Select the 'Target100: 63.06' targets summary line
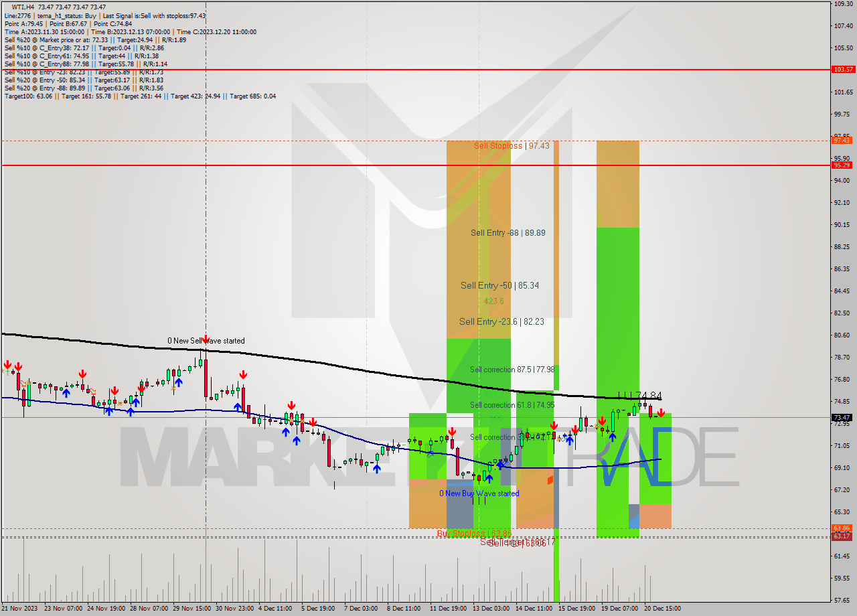This screenshot has width=857, height=616. (140, 96)
